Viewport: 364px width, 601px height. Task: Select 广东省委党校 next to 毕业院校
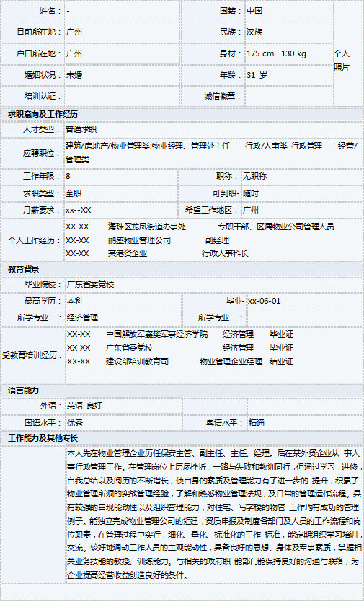[91, 284]
